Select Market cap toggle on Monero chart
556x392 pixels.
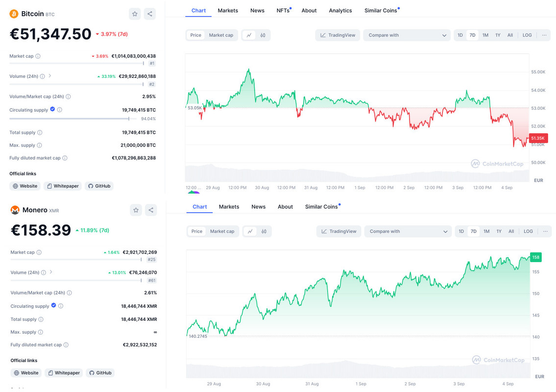(222, 231)
